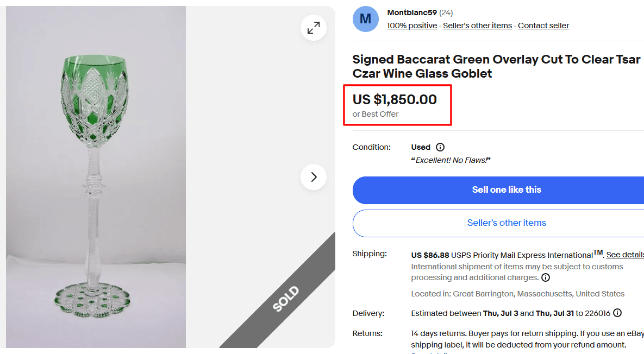Click the outlined Seller's other items button
644x354 pixels.
click(506, 223)
